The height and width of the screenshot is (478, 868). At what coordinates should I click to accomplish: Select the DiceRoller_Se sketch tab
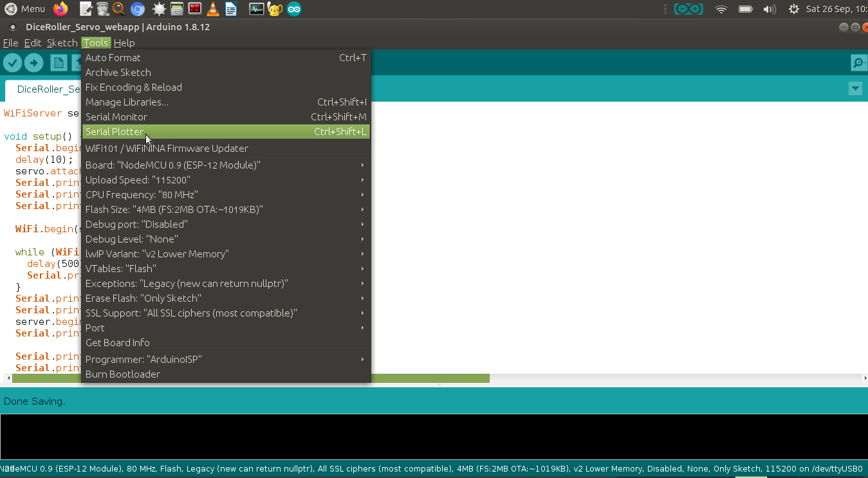44,89
